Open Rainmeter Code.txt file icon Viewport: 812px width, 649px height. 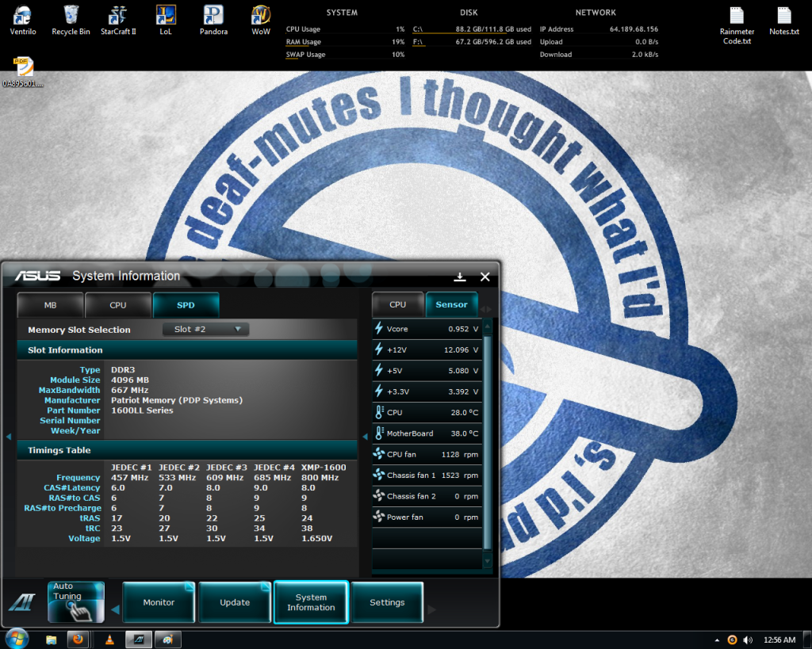click(737, 25)
